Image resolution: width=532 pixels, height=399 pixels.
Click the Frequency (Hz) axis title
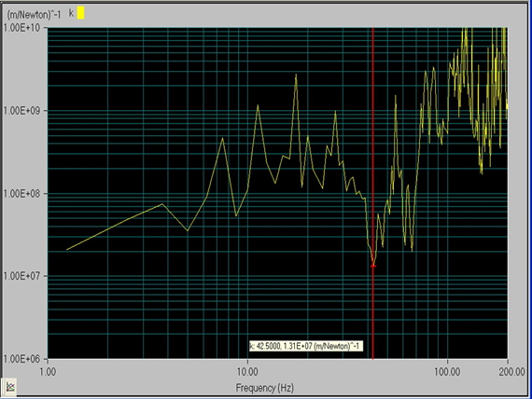[x=265, y=388]
